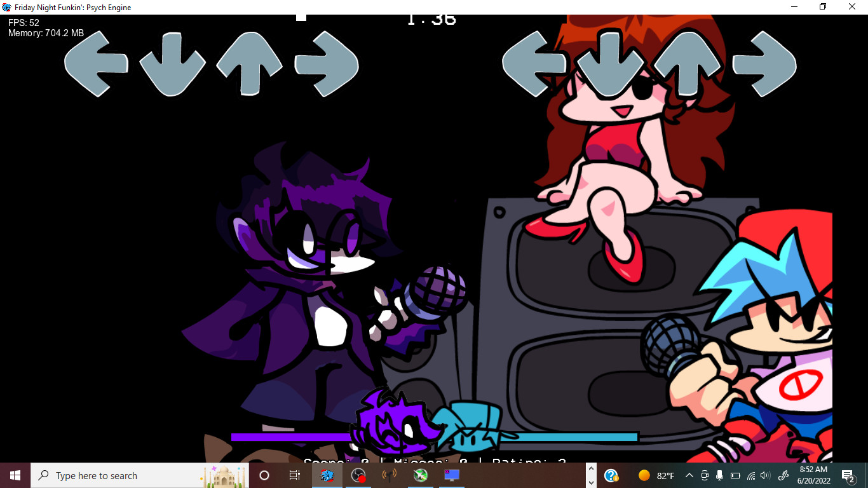This screenshot has height=488, width=868.
Task: Open the notification center with 2 alerts
Action: [848, 475]
